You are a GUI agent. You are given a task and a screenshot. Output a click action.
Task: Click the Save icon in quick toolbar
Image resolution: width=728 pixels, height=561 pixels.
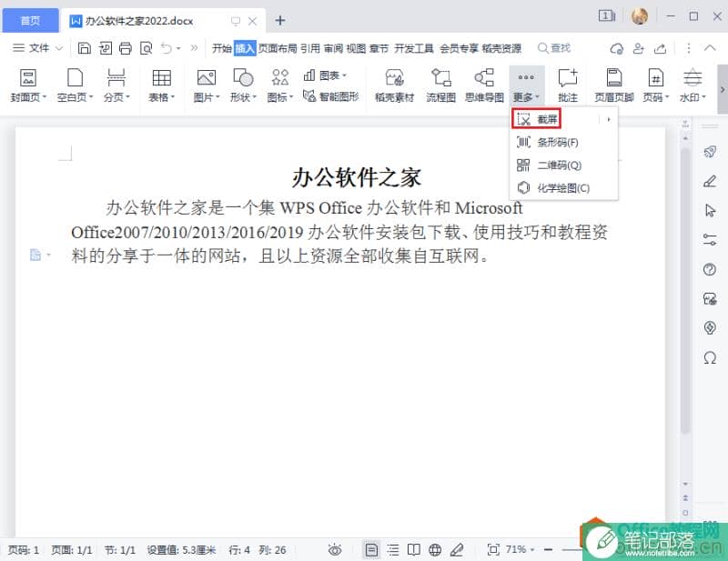(x=84, y=48)
